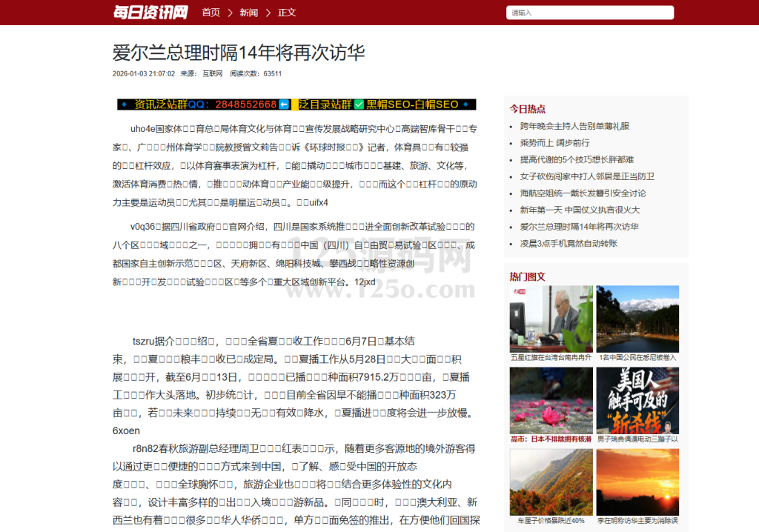
Task: Open 凌晨3点手机竟然自动转账 headline
Action: point(569,243)
